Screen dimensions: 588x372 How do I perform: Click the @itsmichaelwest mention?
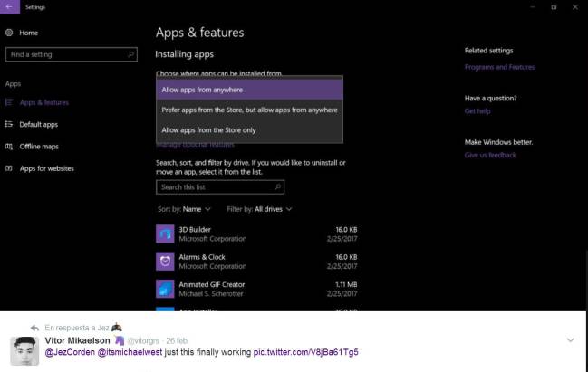pos(130,352)
